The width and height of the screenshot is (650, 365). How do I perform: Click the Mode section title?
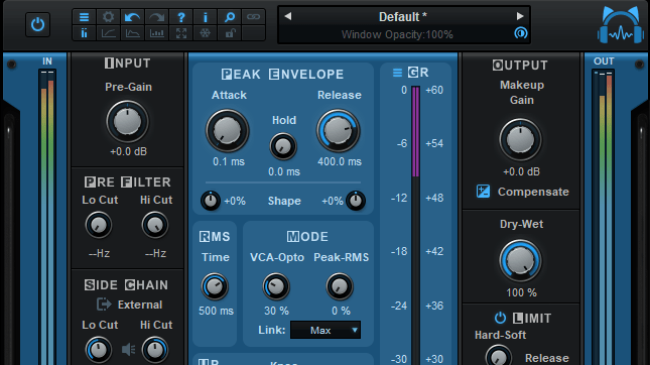[308, 236]
